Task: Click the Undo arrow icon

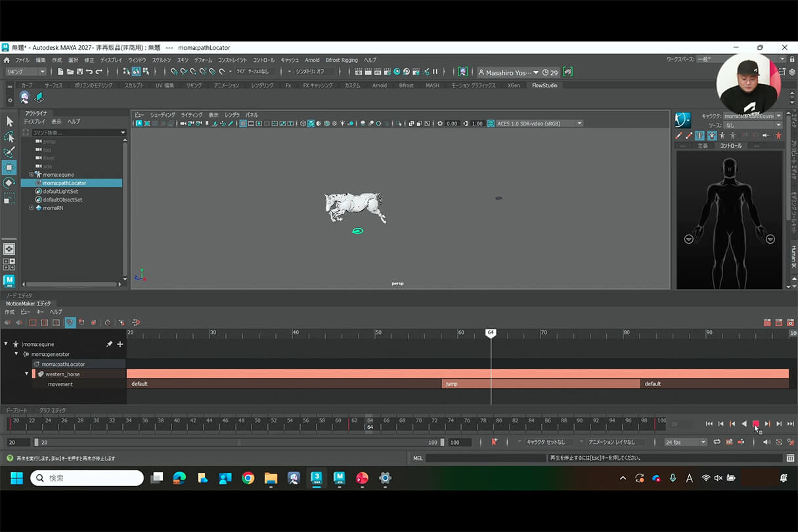Action: click(89, 72)
